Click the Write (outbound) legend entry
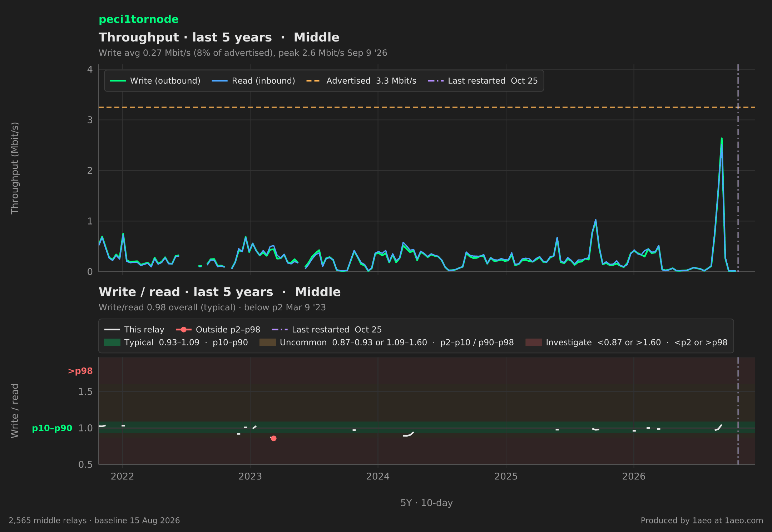 pyautogui.click(x=155, y=81)
